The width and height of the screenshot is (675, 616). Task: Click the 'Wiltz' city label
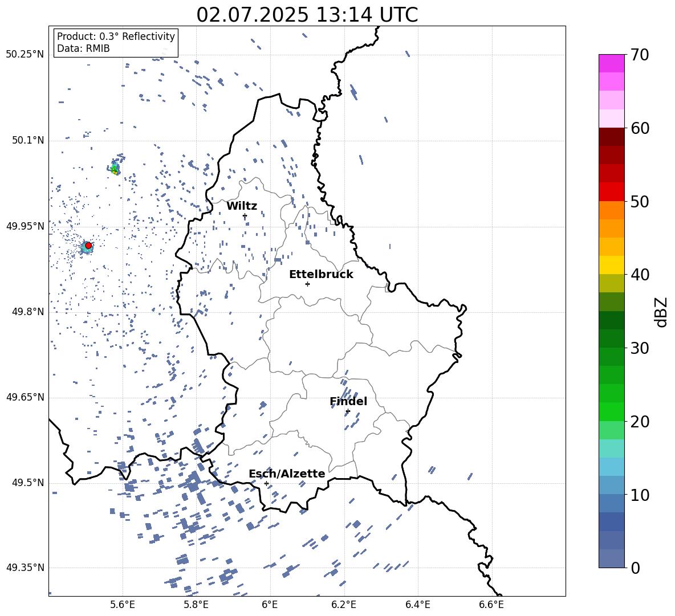tap(242, 206)
